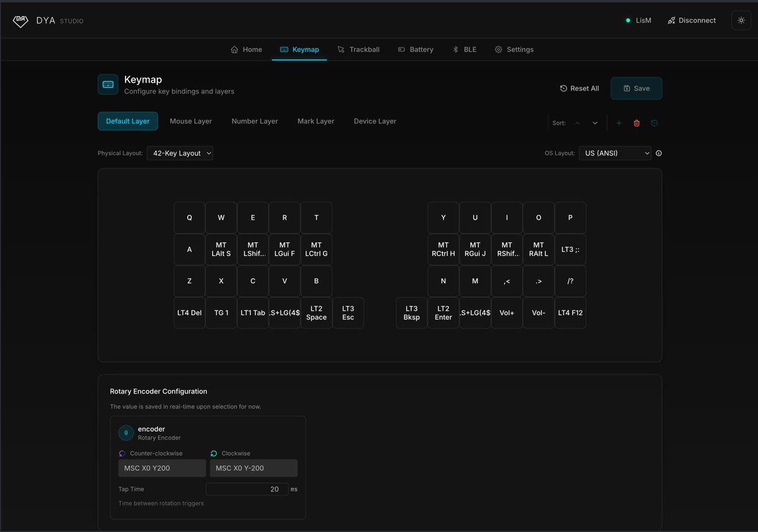Move layer up with sort chevron

[577, 123]
